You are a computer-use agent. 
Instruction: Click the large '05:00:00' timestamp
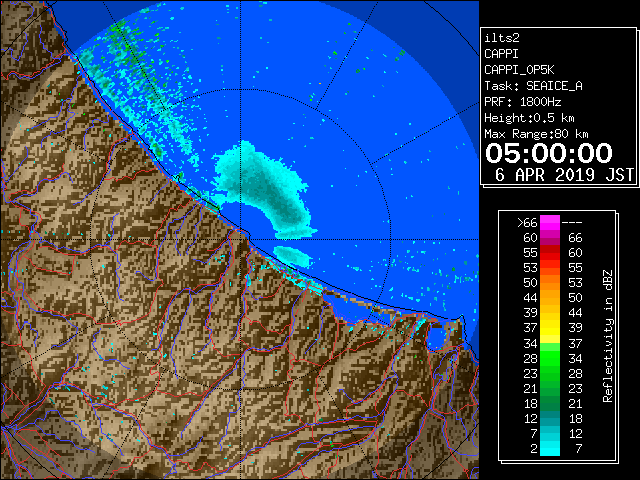click(x=549, y=153)
